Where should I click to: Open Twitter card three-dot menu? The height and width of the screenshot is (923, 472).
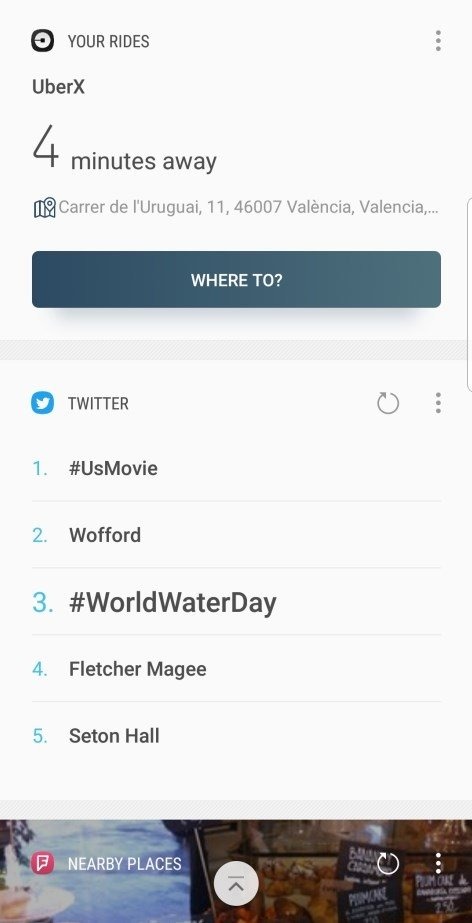click(438, 403)
